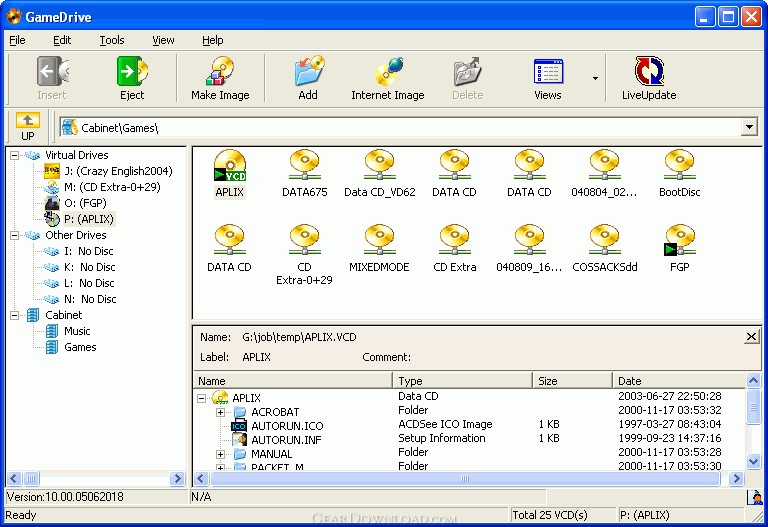Click the grayed Insert toolbar icon
768x527 pixels.
point(51,78)
